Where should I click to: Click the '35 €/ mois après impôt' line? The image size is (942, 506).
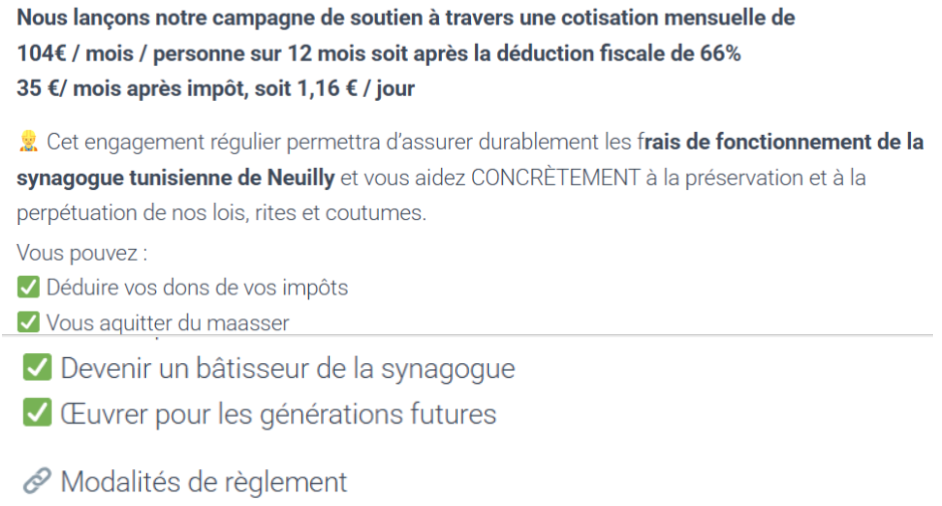click(x=216, y=88)
